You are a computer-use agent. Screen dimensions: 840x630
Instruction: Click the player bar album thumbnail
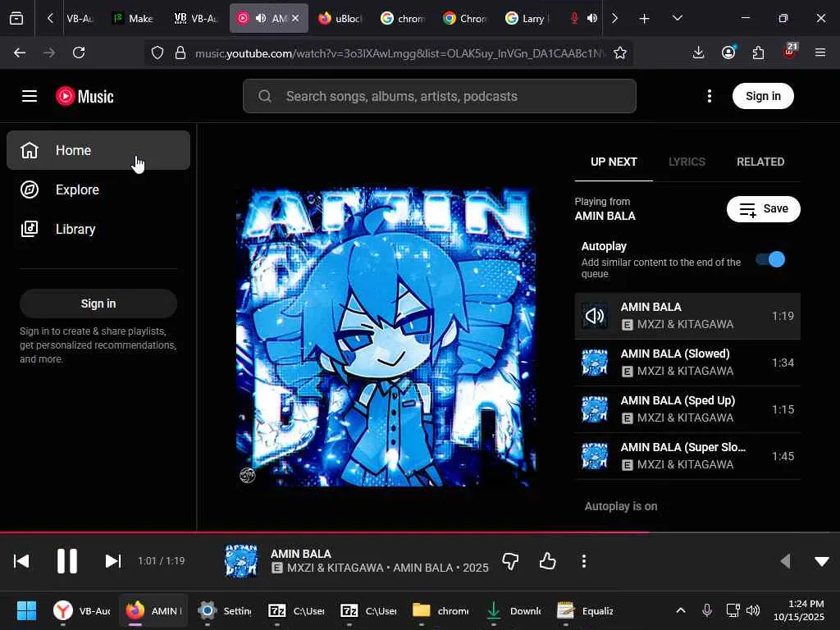241,561
